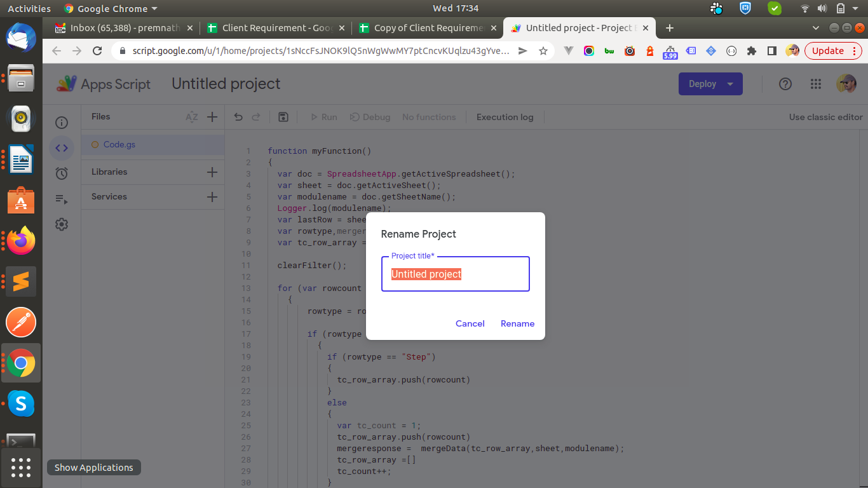
Task: Click the Run button
Action: point(323,117)
